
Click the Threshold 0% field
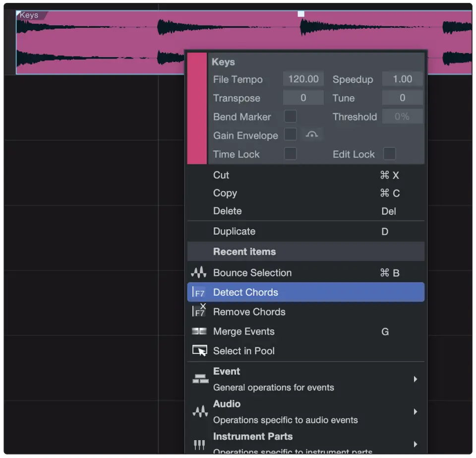pyautogui.click(x=402, y=116)
